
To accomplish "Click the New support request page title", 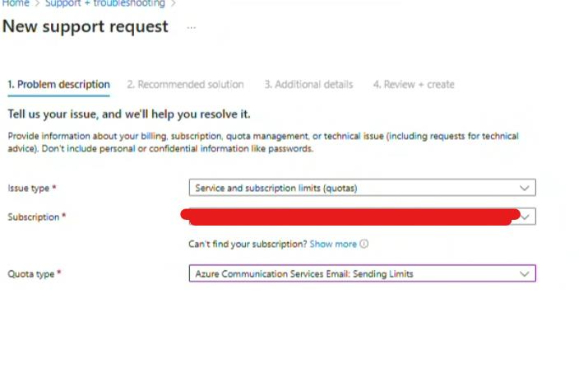I will point(86,26).
